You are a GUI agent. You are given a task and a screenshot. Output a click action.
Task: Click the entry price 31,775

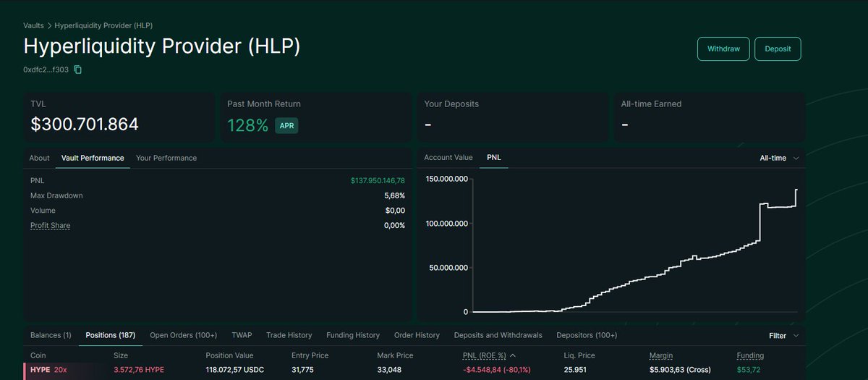(x=304, y=370)
